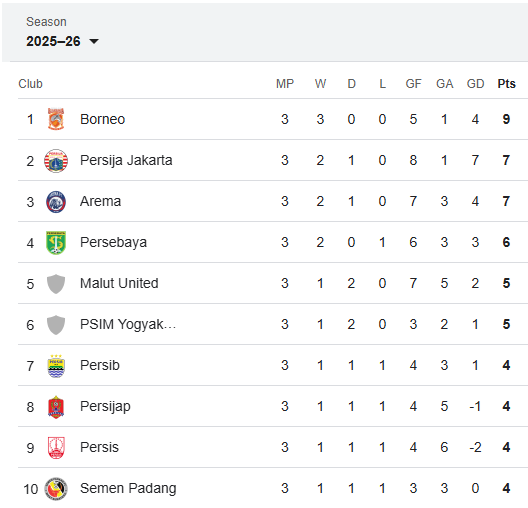Select the Persebaya team name
The width and height of the screenshot is (528, 508).
(x=113, y=242)
